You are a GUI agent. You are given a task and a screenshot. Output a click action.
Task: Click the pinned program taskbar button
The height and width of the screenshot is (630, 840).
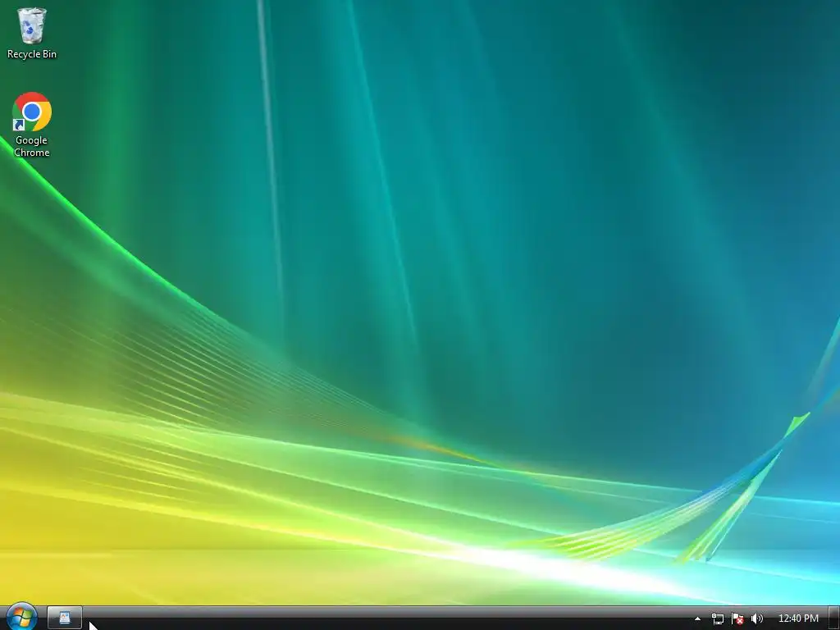[65, 618]
